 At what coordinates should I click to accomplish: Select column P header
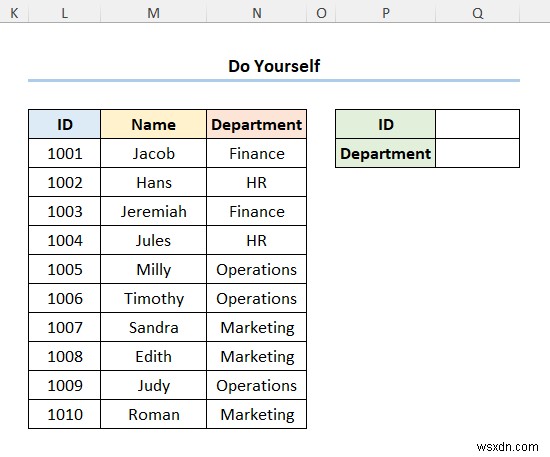click(x=385, y=13)
